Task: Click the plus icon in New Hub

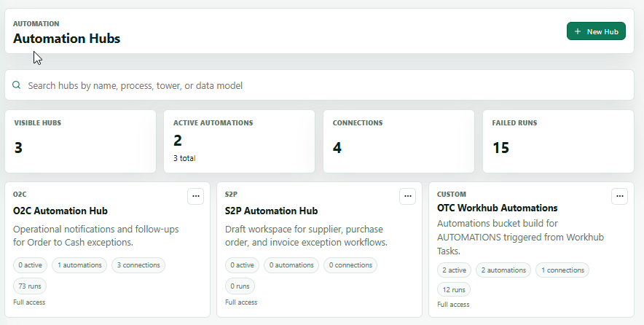Action: [578, 31]
